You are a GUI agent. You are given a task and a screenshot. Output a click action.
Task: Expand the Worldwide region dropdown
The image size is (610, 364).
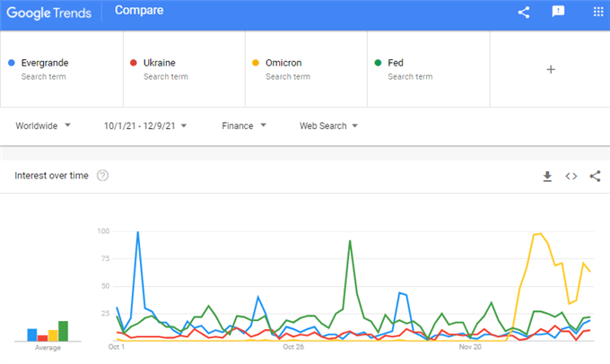coord(43,126)
